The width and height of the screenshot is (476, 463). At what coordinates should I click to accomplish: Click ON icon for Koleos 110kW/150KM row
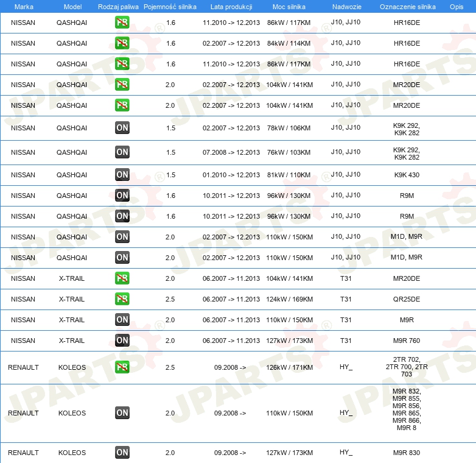pyautogui.click(x=122, y=413)
